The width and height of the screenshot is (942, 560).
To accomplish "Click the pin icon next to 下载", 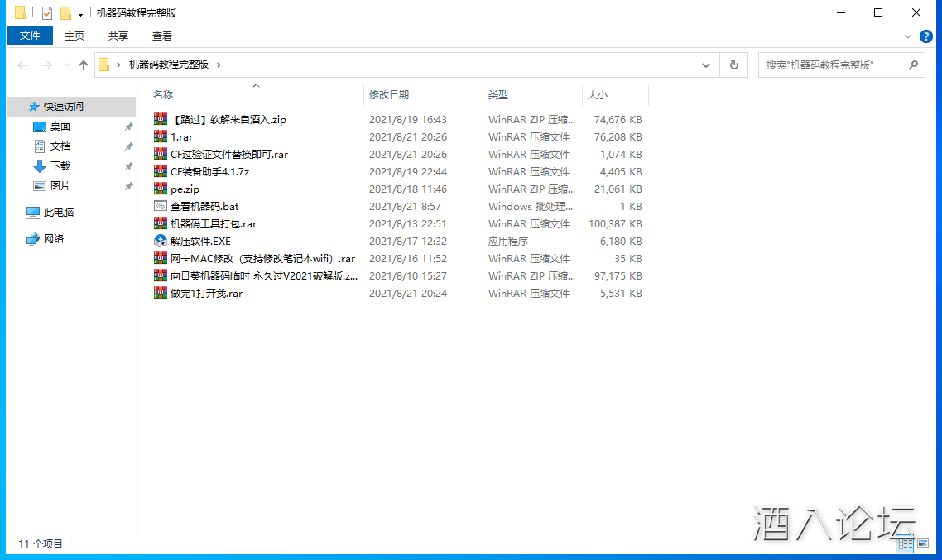I will click(x=128, y=166).
